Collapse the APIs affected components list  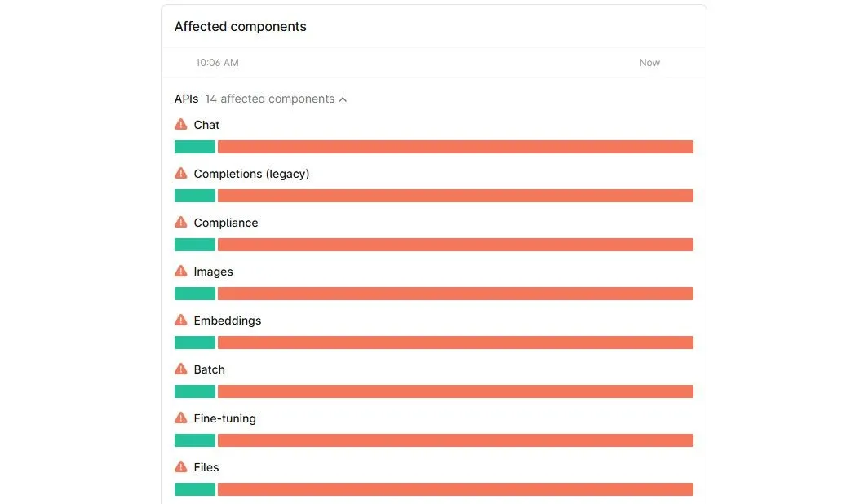343,99
